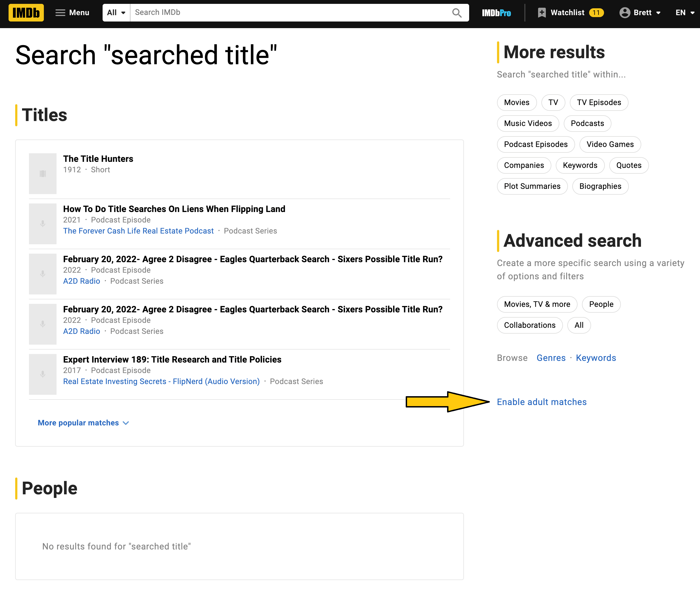The image size is (700, 590).
Task: Open the All search category dropdown
Action: tap(116, 13)
